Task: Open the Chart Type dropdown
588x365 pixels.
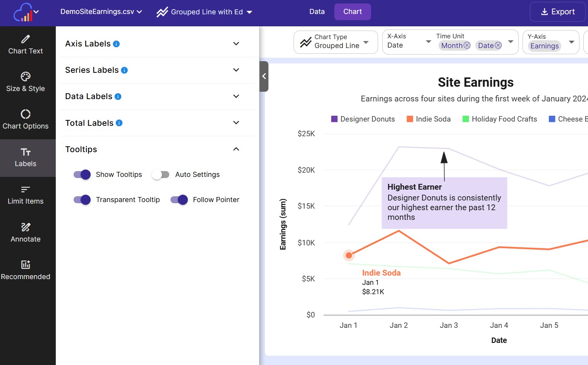Action: pos(335,42)
